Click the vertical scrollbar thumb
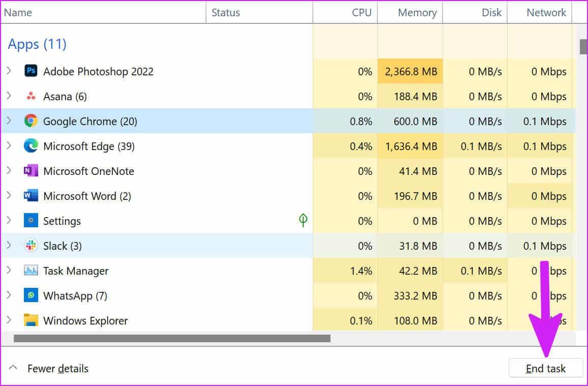The height and width of the screenshot is (386, 588). tap(583, 47)
